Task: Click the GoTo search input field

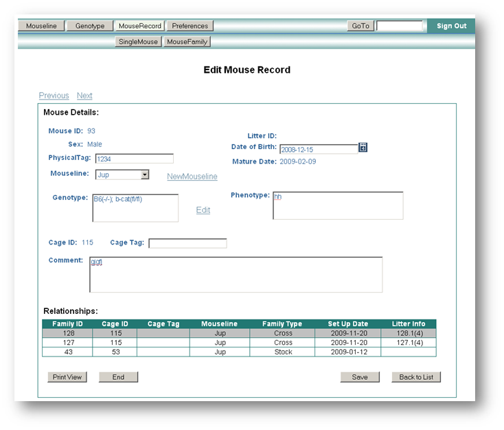Action: 399,26
